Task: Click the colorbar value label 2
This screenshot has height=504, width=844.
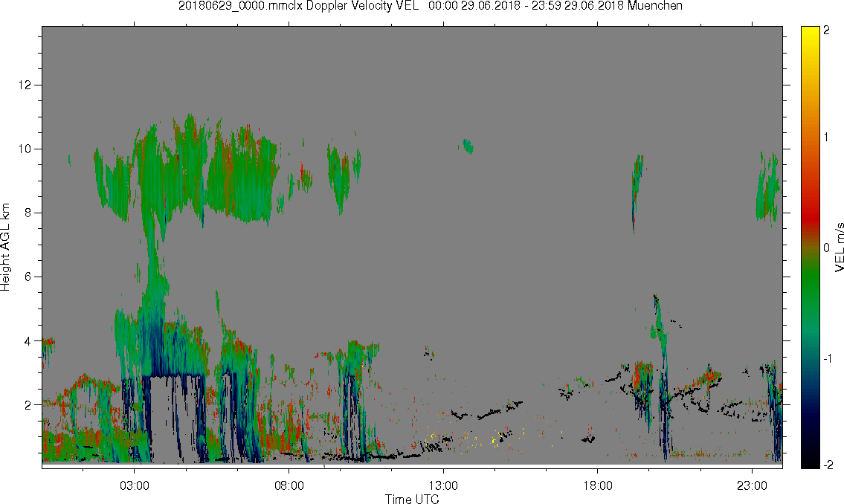Action: click(827, 30)
